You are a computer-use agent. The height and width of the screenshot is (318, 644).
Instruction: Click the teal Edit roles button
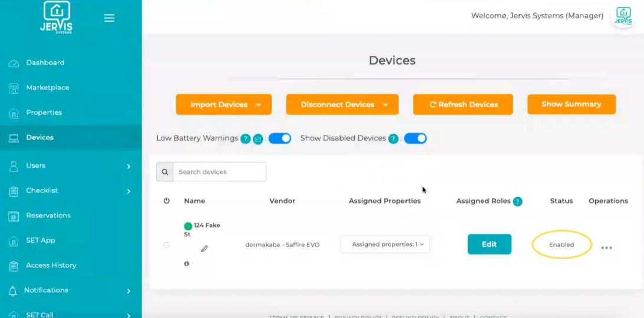point(489,244)
